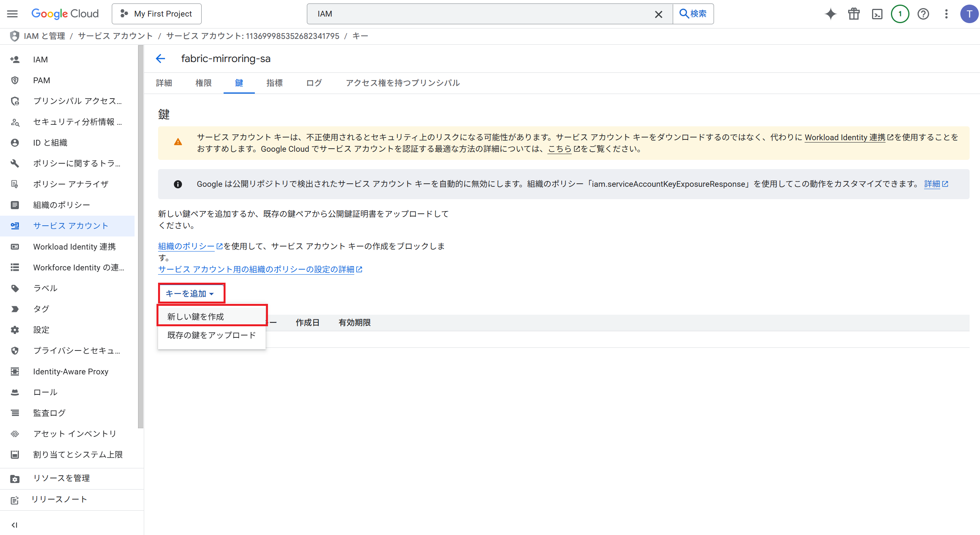Open the Workload Identity 連携 warning link

845,138
